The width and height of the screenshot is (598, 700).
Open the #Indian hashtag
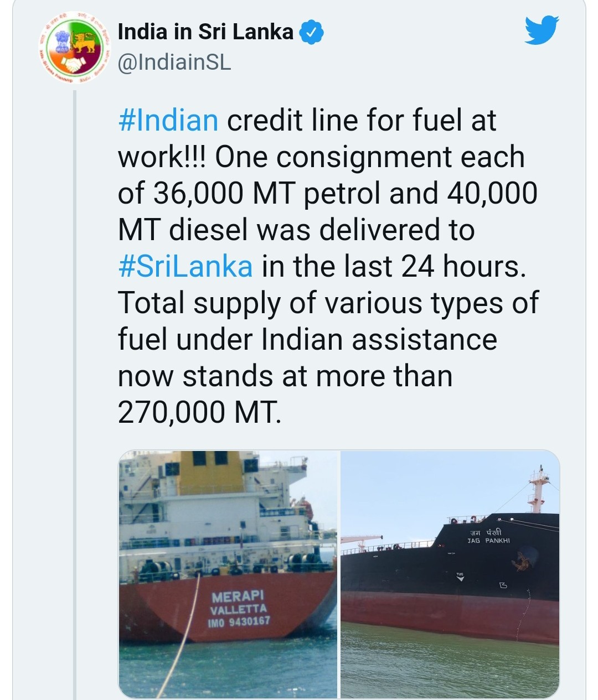click(168, 120)
